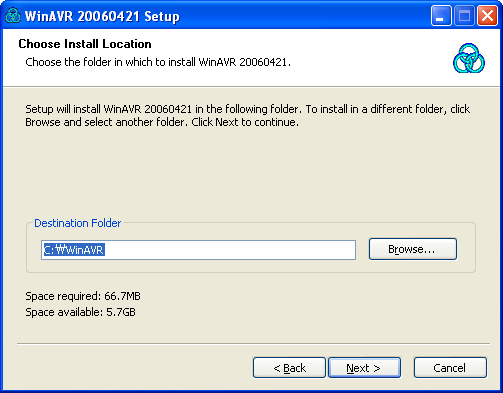Minimize the WinAVR Setup window

coord(441,16)
